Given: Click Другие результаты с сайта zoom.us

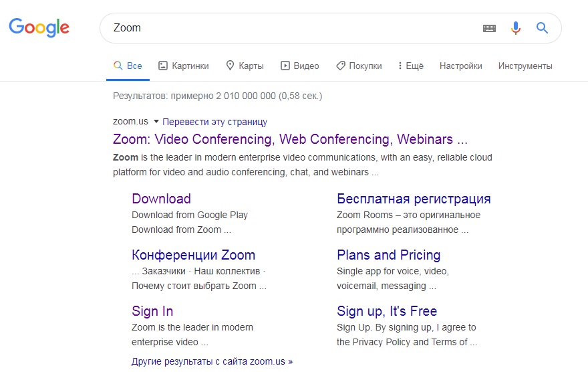Looking at the screenshot, I should point(212,361).
